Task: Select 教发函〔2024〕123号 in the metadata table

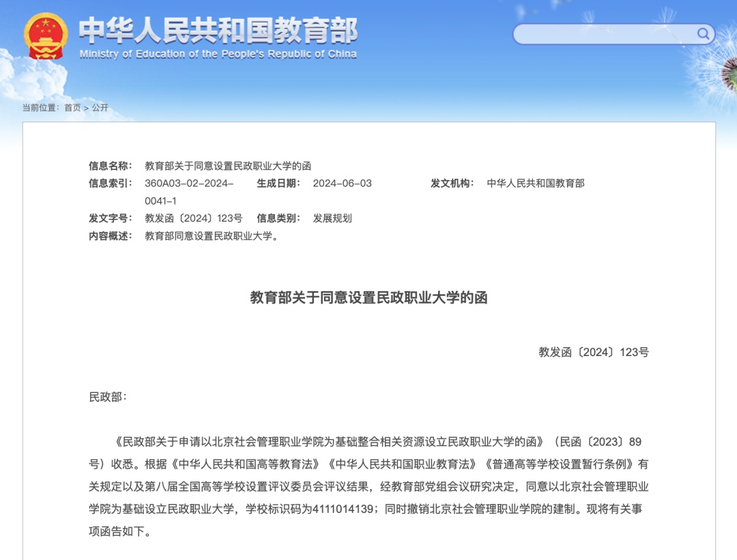Action: coord(194,218)
